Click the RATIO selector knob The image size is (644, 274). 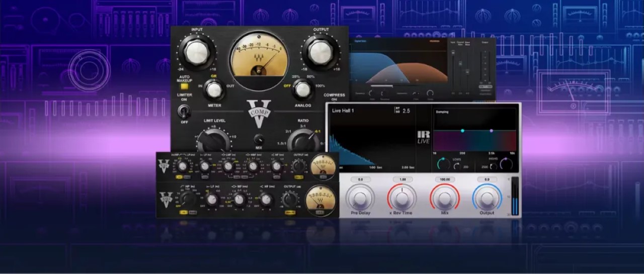coord(304,141)
